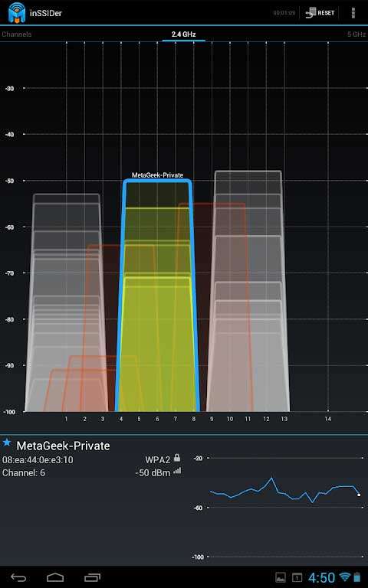Screen dimensions: 368x588
Task: Click the RESET button
Action: (320, 13)
